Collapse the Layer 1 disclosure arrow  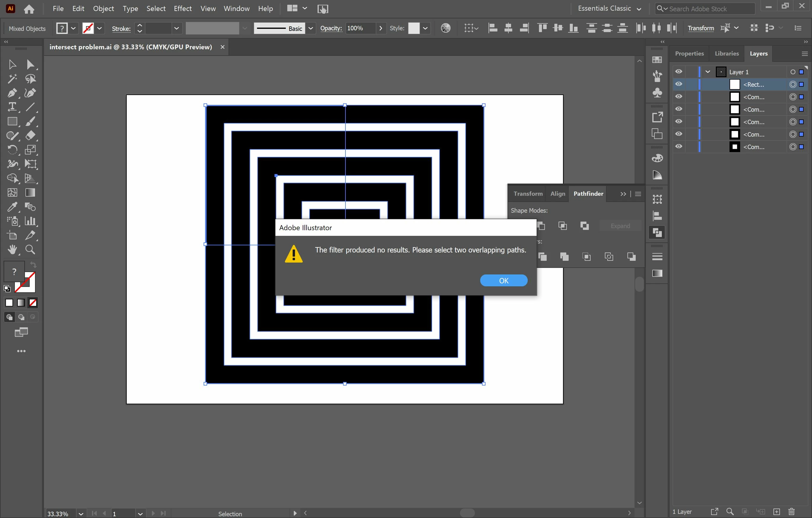click(708, 72)
